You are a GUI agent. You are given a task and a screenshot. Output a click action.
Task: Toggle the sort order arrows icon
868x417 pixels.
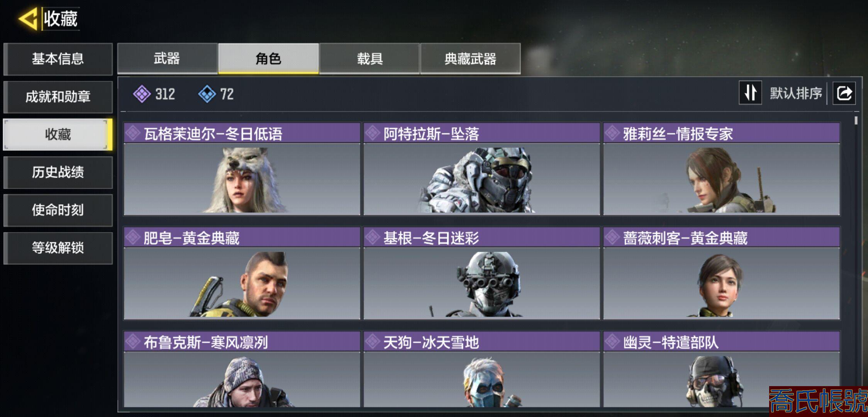coord(750,93)
